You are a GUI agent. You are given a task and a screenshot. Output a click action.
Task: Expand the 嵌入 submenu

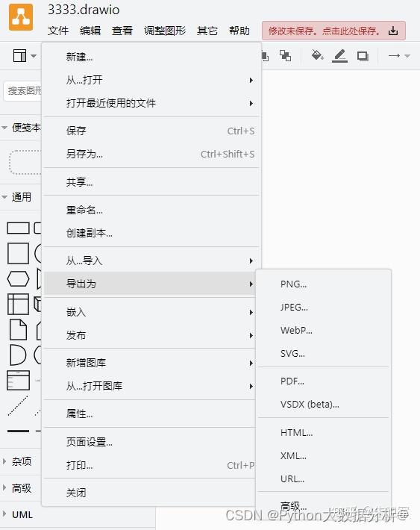point(151,312)
